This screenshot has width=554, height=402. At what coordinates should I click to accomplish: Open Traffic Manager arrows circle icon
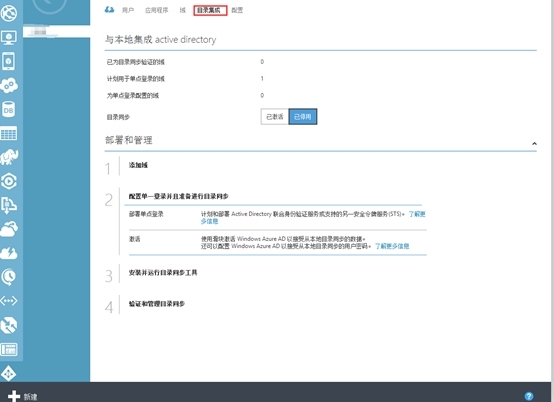click(x=9, y=325)
